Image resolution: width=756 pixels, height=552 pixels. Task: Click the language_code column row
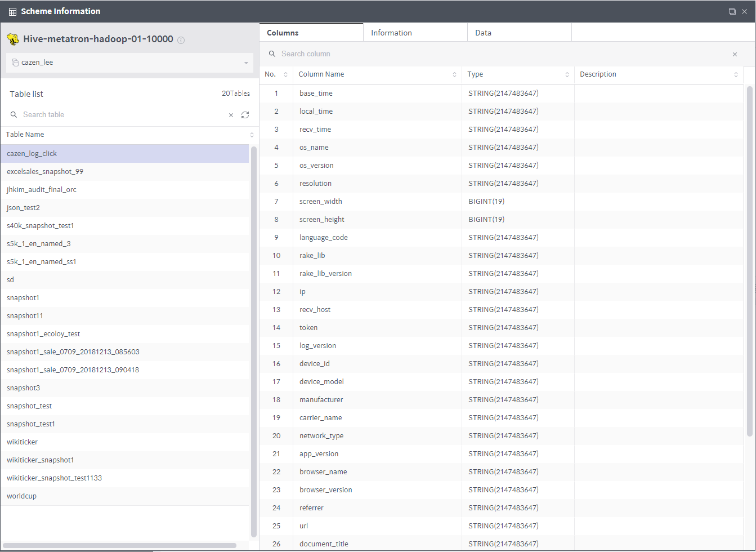[x=502, y=238]
